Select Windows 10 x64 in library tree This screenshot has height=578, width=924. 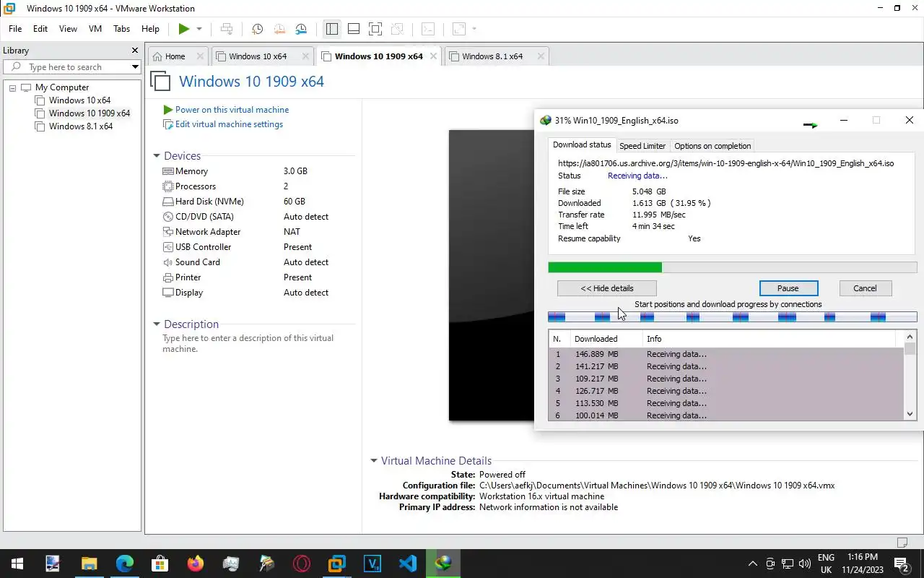click(79, 100)
